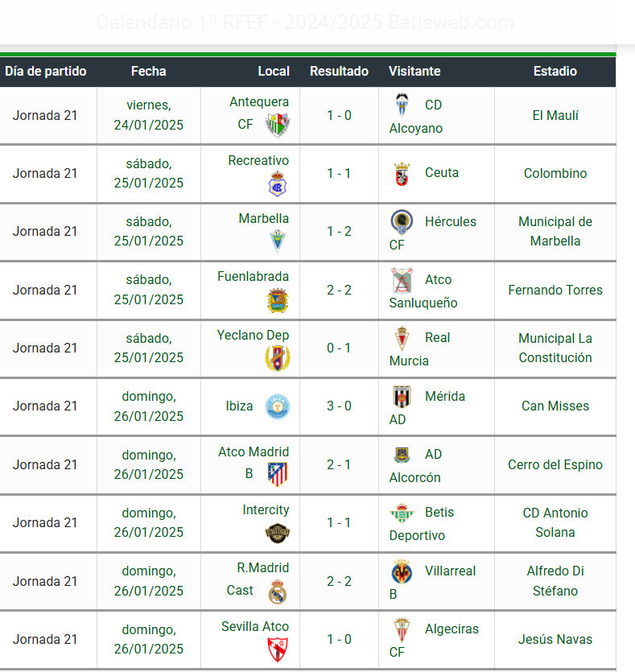Click the CD Alcoyano club badge
This screenshot has height=672, width=635.
402,105
